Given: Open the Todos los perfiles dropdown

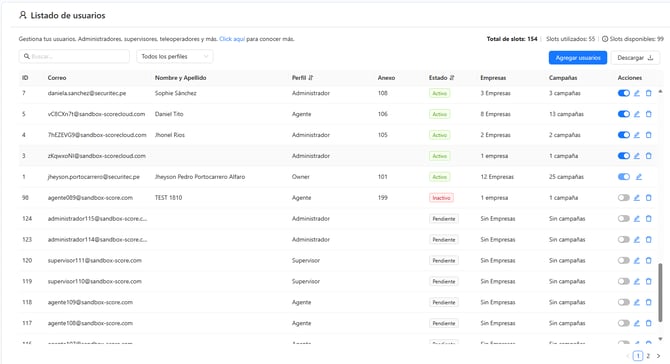Looking at the screenshot, I should coord(175,56).
